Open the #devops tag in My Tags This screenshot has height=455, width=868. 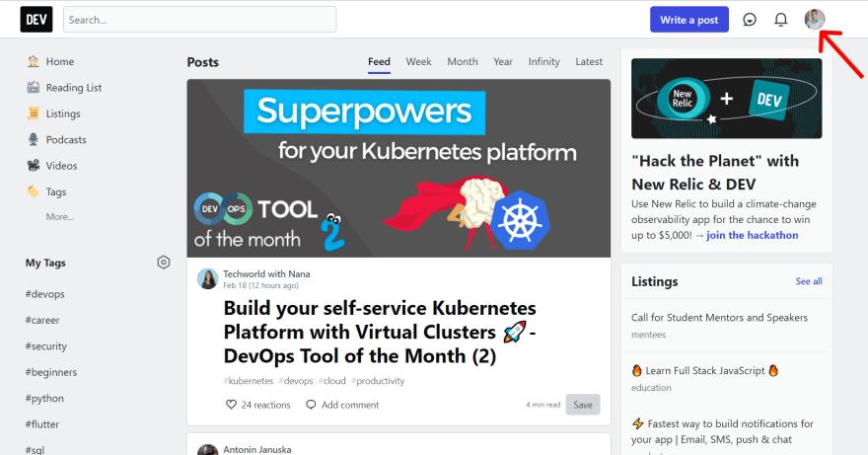pos(44,294)
